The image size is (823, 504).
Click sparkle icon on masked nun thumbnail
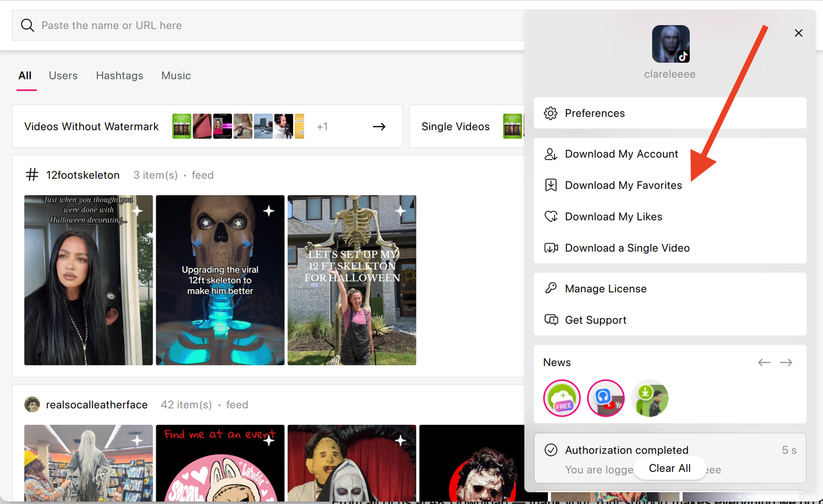[401, 440]
